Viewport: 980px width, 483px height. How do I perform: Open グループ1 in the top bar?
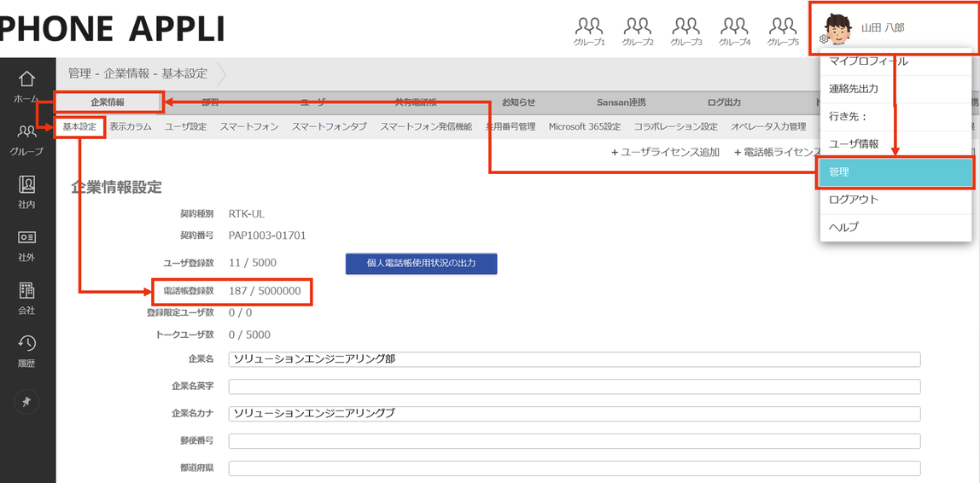(589, 31)
